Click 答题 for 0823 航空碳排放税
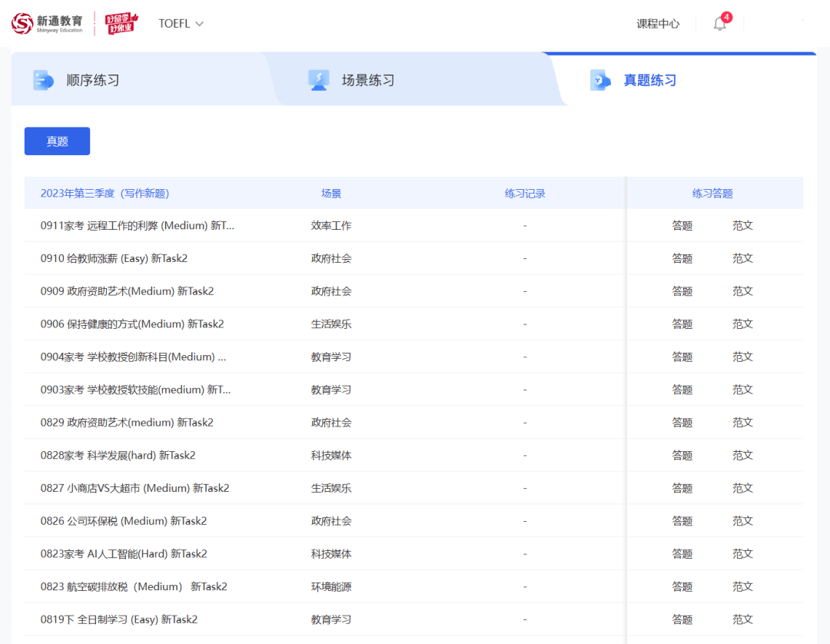The image size is (830, 644). click(682, 586)
